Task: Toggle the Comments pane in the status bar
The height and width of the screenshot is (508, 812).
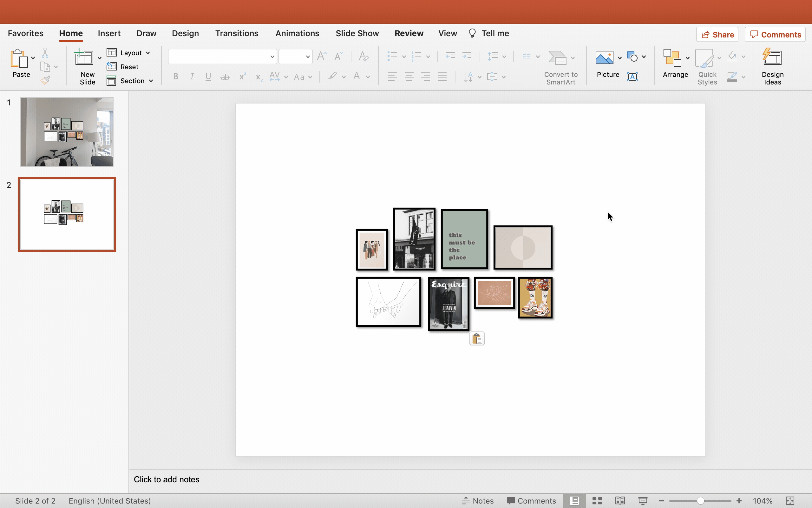Action: [531, 501]
